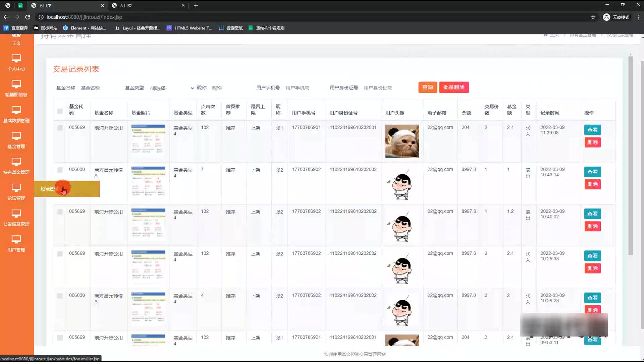Expand 基金类型 请选择 dropdown
The height and width of the screenshot is (362, 644).
pos(172,88)
